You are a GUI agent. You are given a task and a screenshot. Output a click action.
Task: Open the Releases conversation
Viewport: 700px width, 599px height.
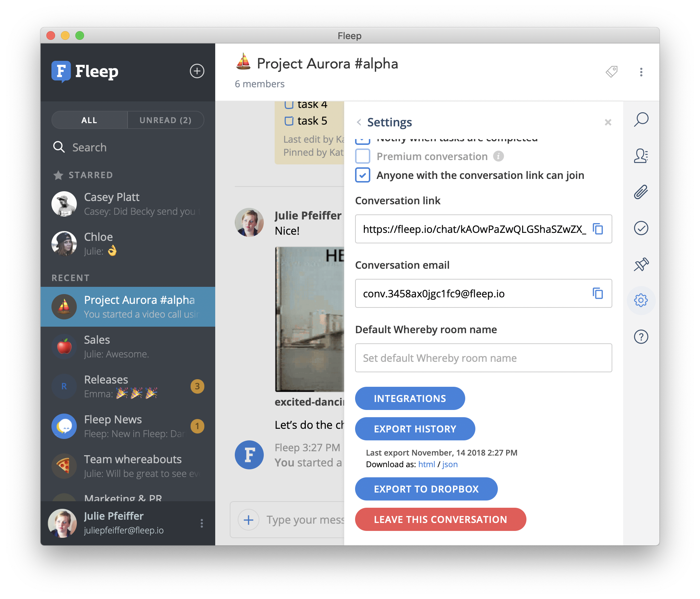[x=128, y=386]
